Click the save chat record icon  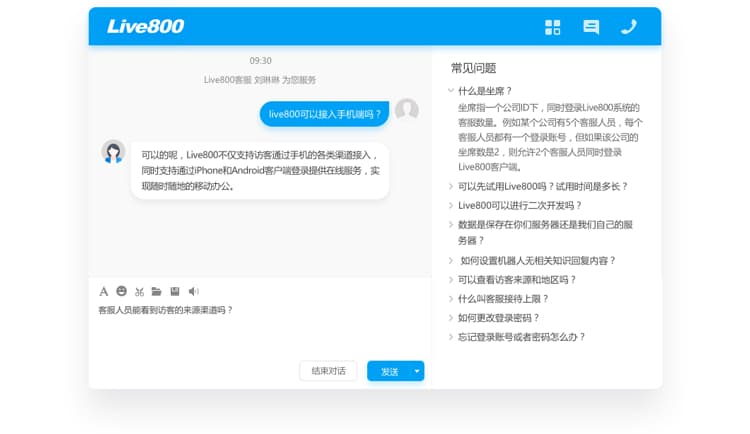[x=174, y=291]
